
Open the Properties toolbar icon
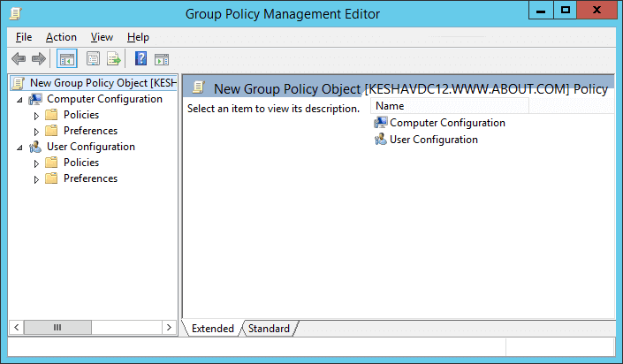93,59
